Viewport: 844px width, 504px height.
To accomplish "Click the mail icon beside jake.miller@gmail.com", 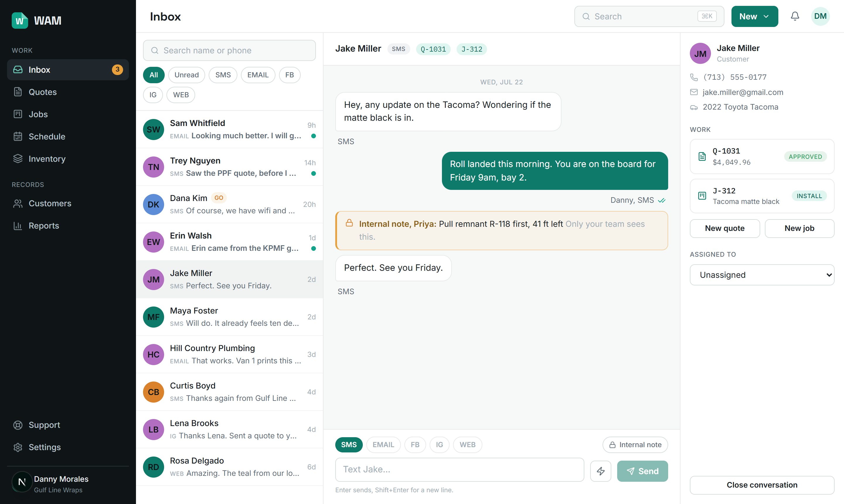I will point(694,92).
